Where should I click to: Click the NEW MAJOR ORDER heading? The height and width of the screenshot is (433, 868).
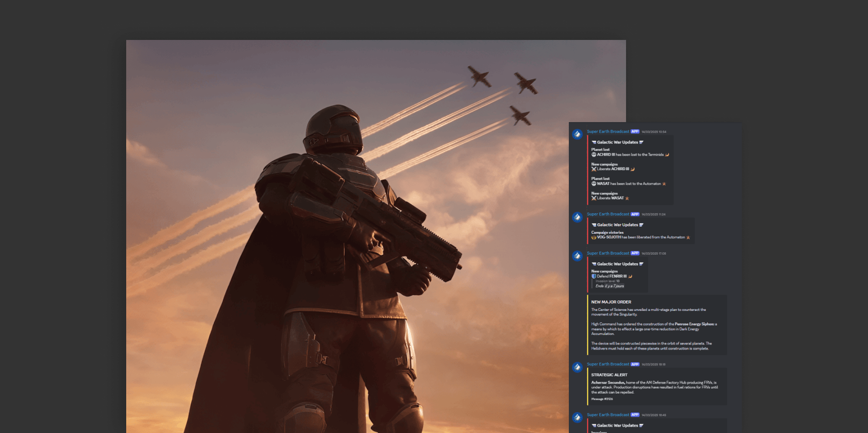[611, 302]
